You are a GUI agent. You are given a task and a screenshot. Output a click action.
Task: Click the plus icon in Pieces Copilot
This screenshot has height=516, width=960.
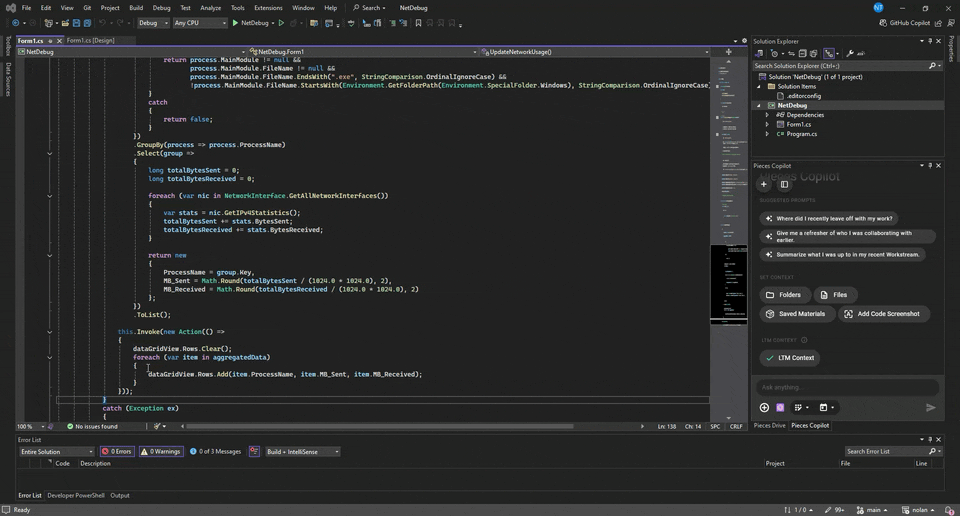(763, 184)
